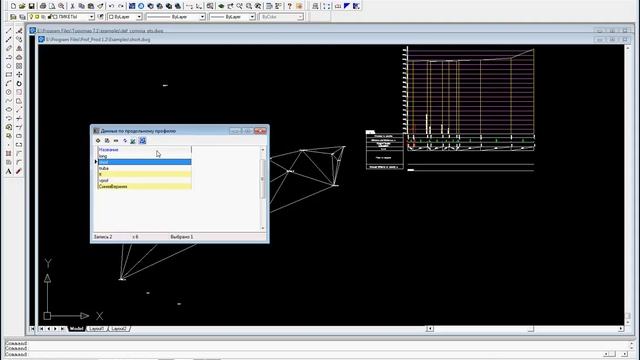Click the Название column header
Image resolution: width=640 pixels, height=360 pixels.
click(144, 150)
